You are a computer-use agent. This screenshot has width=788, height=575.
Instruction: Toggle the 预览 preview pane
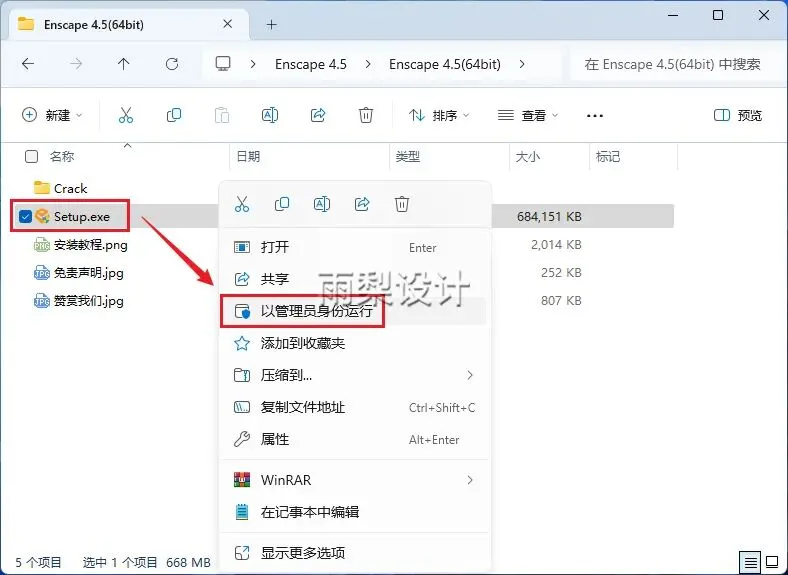(738, 115)
